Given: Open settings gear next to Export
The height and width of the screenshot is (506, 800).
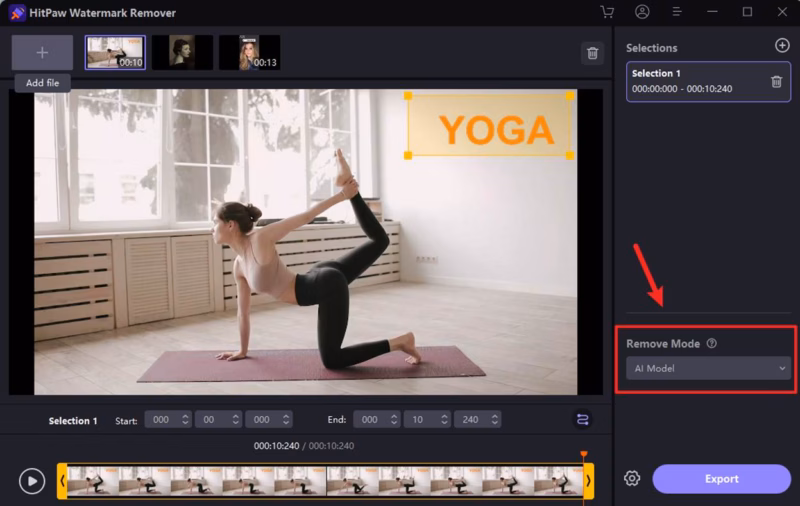Looking at the screenshot, I should (x=632, y=478).
